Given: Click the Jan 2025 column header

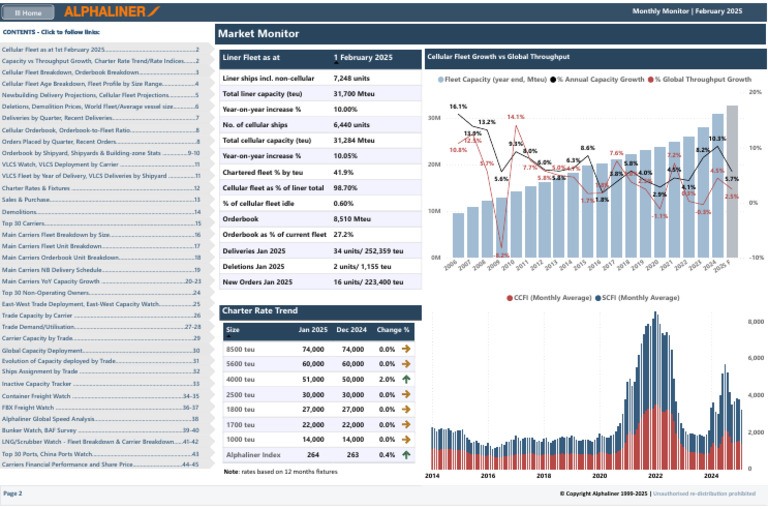Looking at the screenshot, I should (x=313, y=330).
